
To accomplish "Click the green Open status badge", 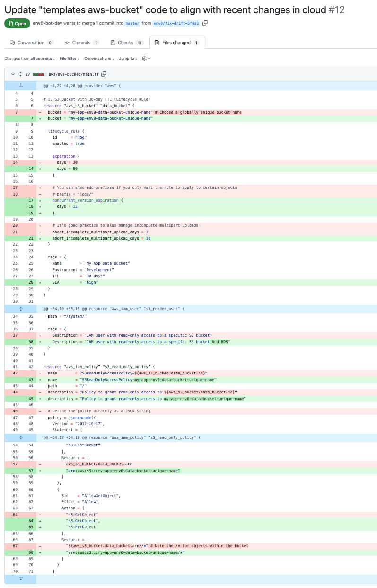I will click(17, 23).
